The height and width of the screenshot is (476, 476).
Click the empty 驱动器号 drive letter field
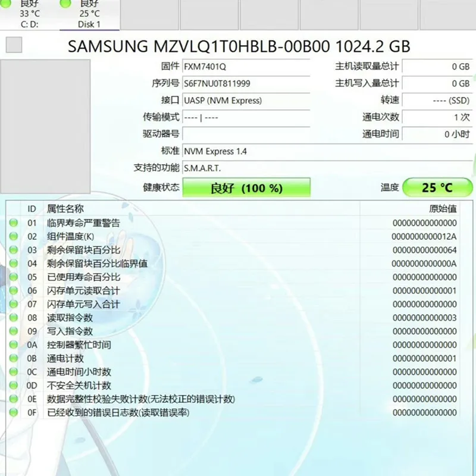(x=246, y=134)
